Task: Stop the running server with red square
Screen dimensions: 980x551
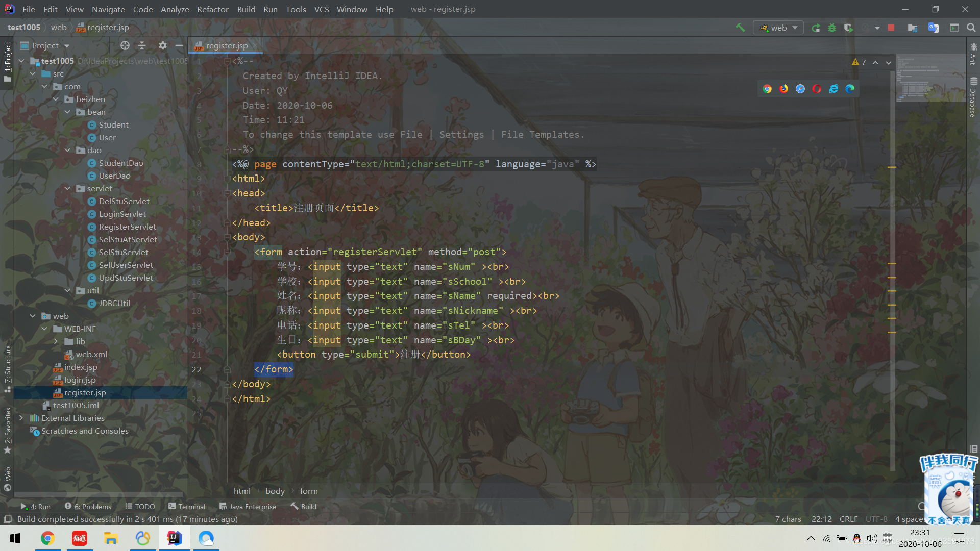Action: [891, 28]
